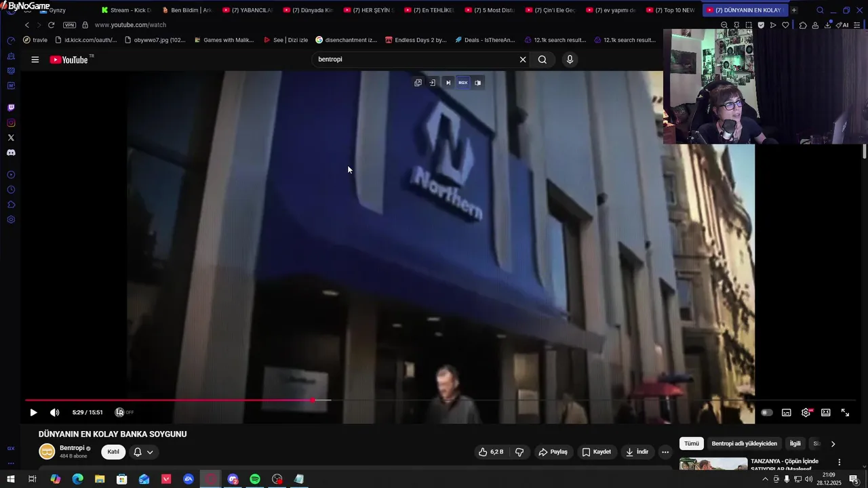Play the paused YouTube video
This screenshot has height=488, width=868.
click(33, 412)
